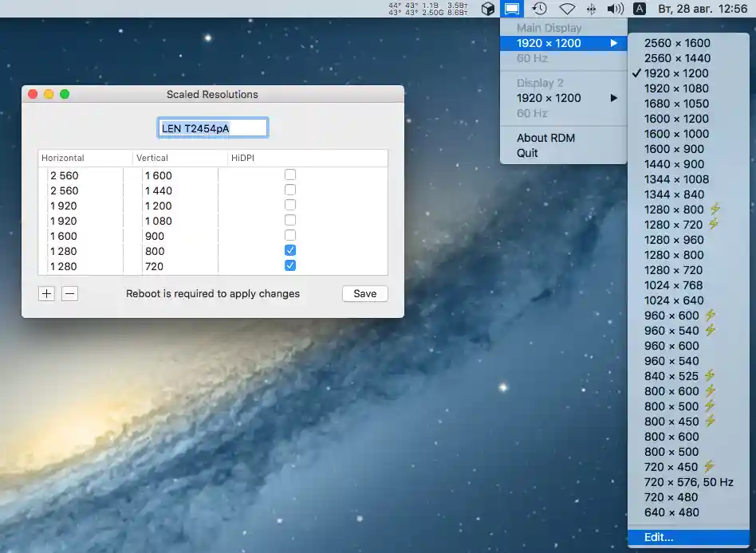The width and height of the screenshot is (756, 553).
Task: Disable HiDPI for the 1280 × 800 resolution
Action: click(x=289, y=250)
